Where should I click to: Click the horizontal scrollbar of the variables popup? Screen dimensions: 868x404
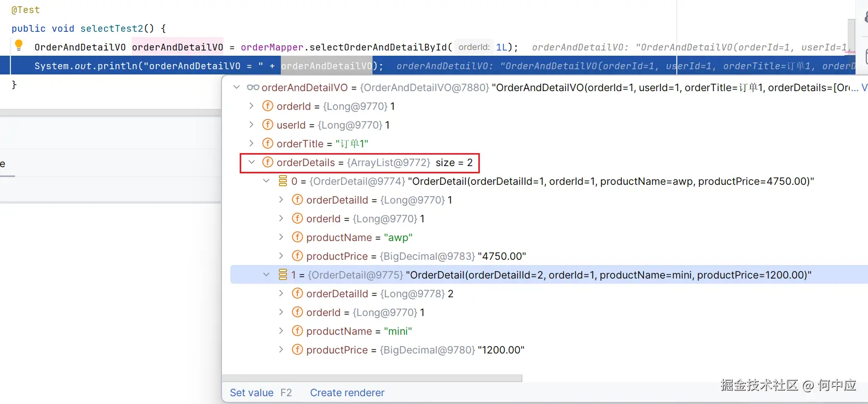pyautogui.click(x=372, y=378)
